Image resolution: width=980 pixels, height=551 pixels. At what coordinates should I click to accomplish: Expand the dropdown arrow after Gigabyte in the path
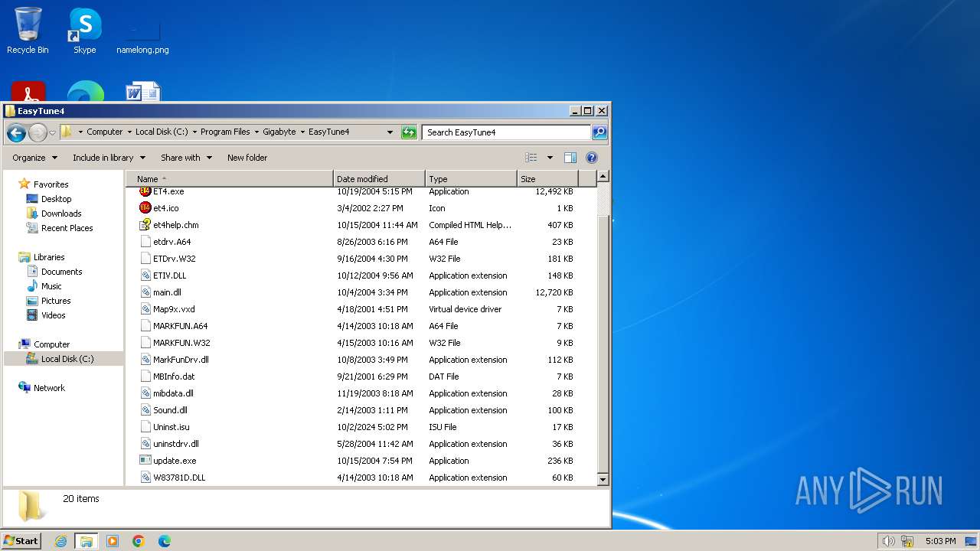click(302, 132)
